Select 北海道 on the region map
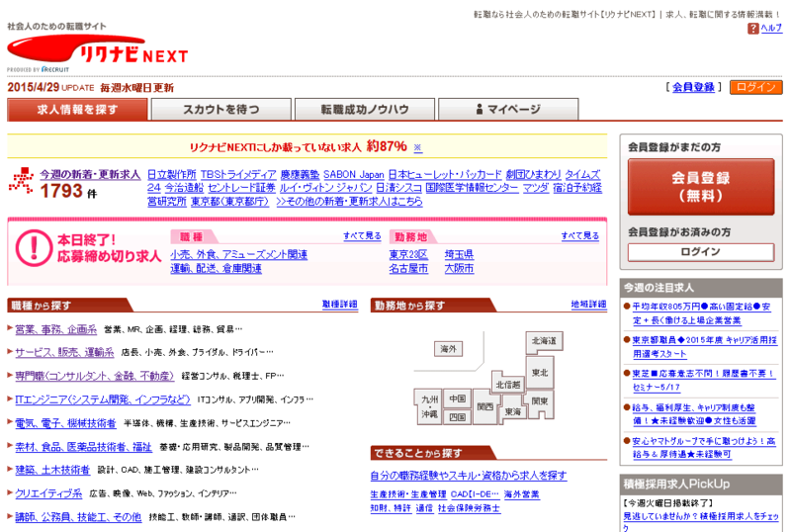 tap(544, 341)
